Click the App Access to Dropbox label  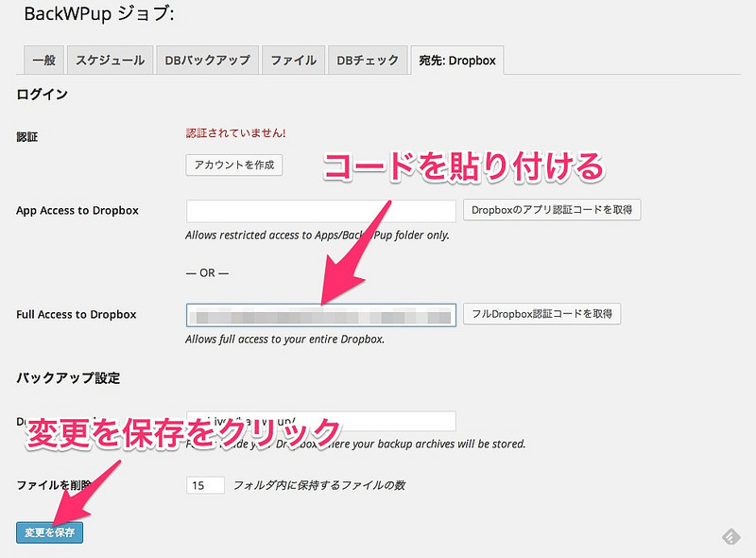point(77,211)
